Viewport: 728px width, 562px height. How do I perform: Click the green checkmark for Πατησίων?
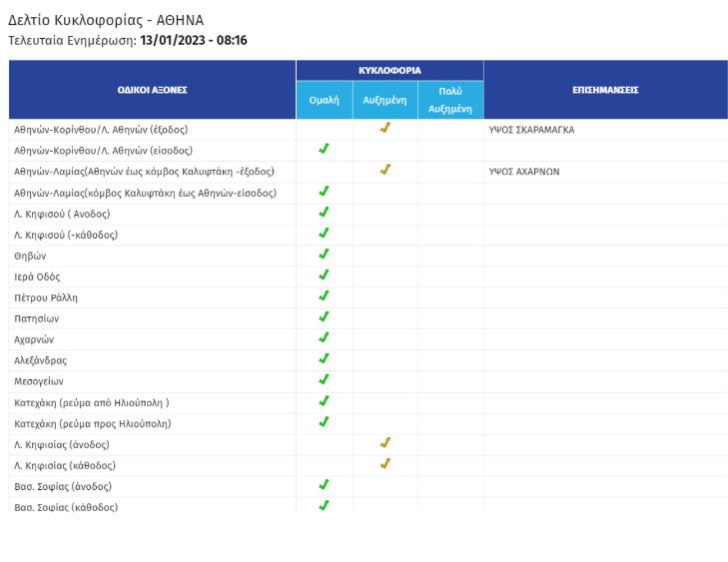324,316
